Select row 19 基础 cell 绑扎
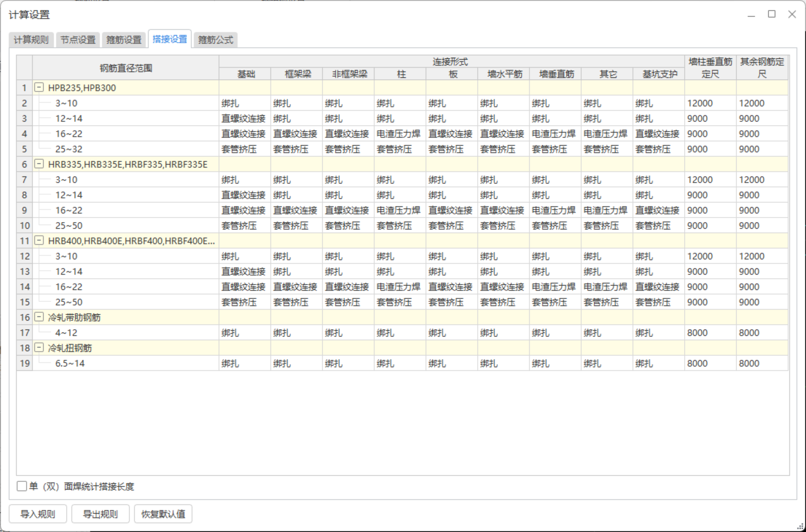 pyautogui.click(x=245, y=363)
